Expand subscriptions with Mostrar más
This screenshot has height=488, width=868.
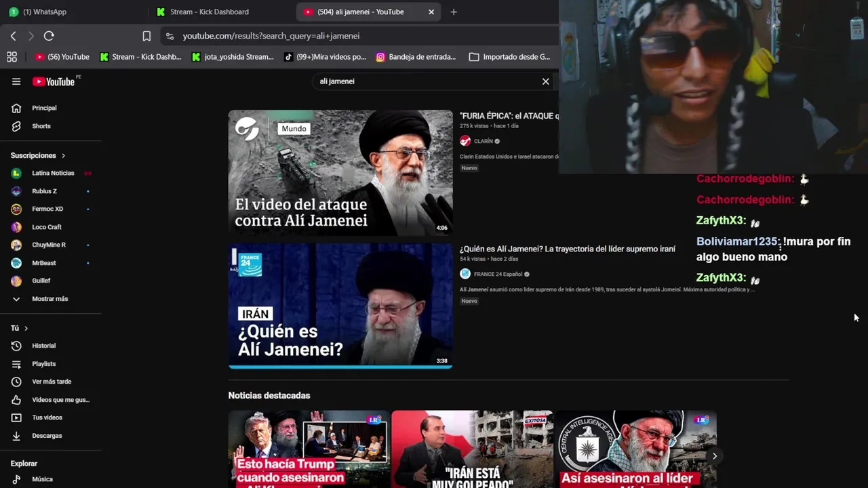[51, 299]
